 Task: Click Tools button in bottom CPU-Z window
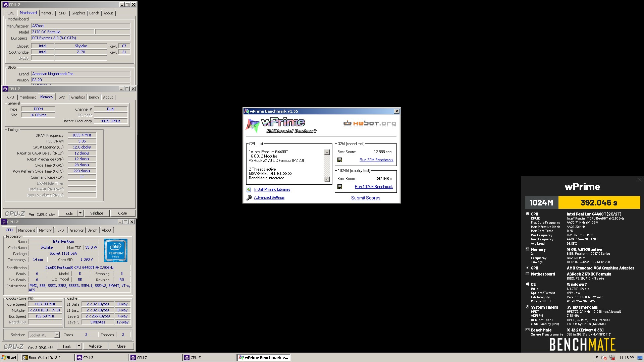tap(67, 346)
